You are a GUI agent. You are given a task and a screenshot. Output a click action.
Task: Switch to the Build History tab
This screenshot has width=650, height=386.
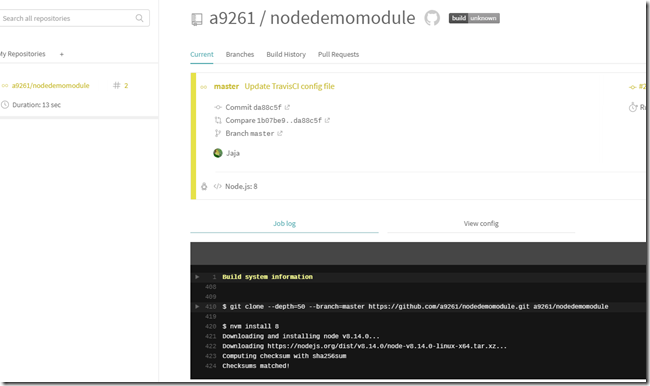point(286,54)
